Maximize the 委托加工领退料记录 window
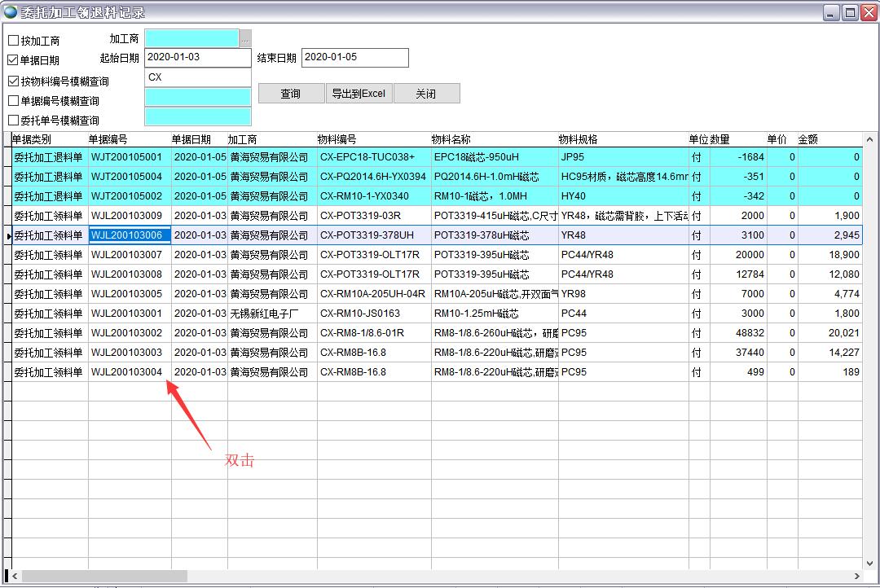880x588 pixels. (x=850, y=12)
